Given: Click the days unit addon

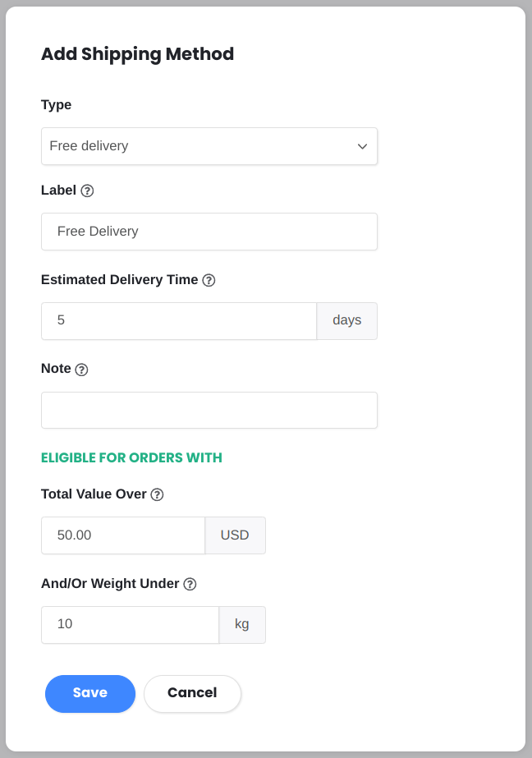Looking at the screenshot, I should coord(347,321).
